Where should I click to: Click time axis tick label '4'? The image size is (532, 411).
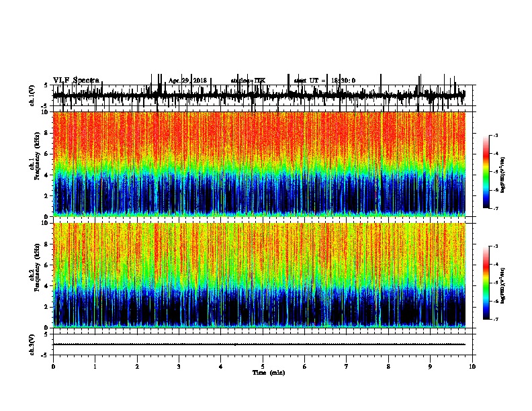[221, 367]
